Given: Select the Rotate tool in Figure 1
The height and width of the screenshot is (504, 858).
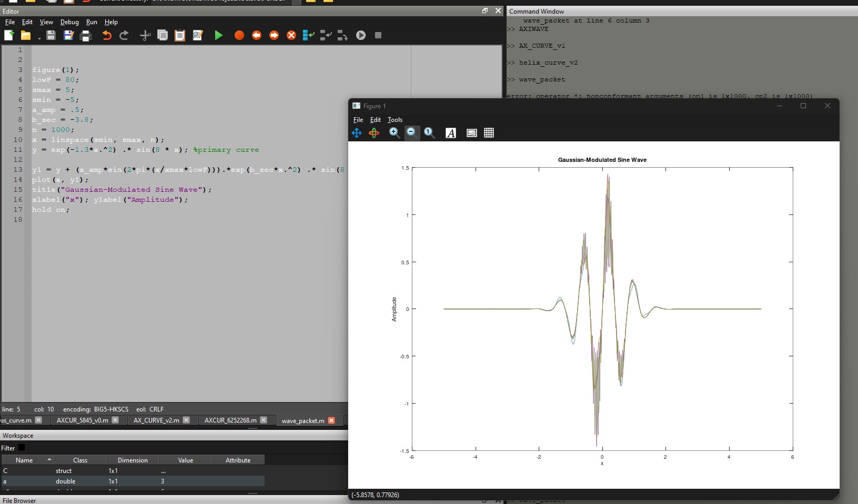Looking at the screenshot, I should (x=374, y=133).
